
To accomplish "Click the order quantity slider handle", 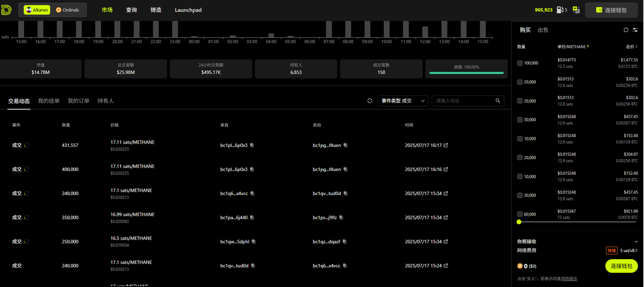I will [x=519, y=222].
